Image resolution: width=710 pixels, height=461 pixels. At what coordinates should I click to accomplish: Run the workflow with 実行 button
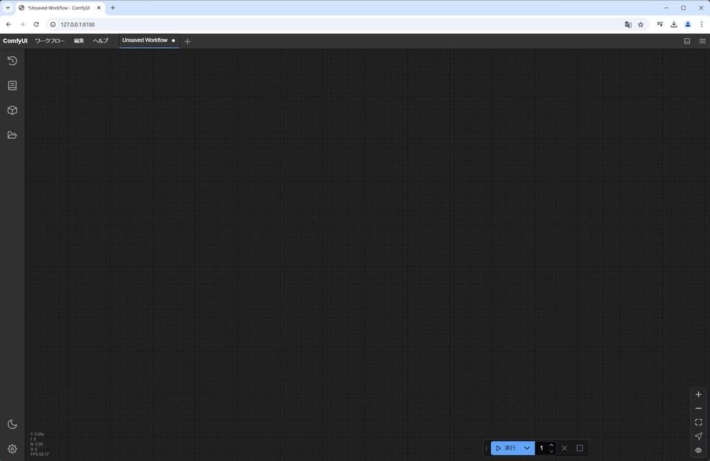click(505, 448)
